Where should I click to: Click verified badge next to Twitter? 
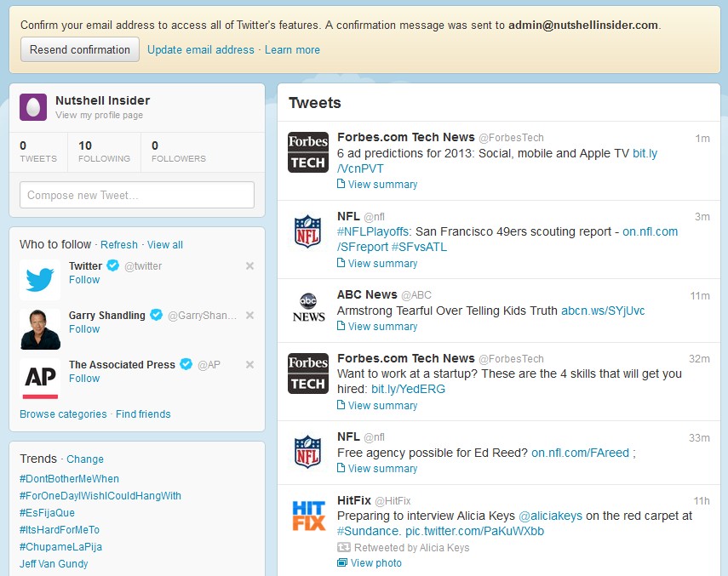113,265
